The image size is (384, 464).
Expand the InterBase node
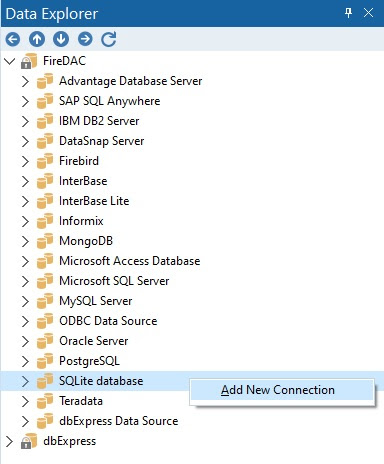click(25, 181)
